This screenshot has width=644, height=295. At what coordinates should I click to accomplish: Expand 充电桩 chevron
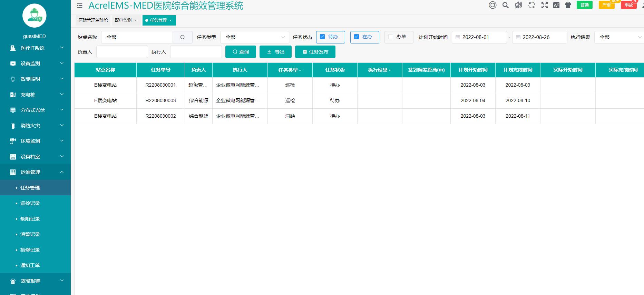pos(62,94)
